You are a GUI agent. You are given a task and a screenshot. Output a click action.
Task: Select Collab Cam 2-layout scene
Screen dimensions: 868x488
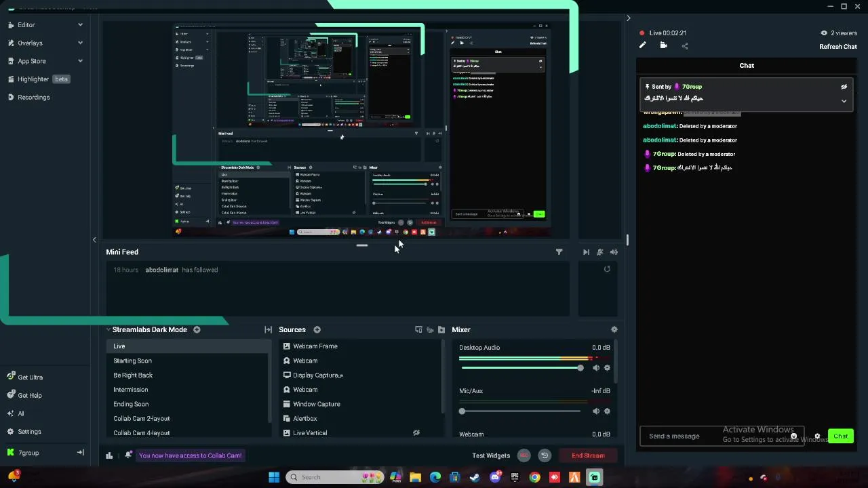(x=189, y=419)
